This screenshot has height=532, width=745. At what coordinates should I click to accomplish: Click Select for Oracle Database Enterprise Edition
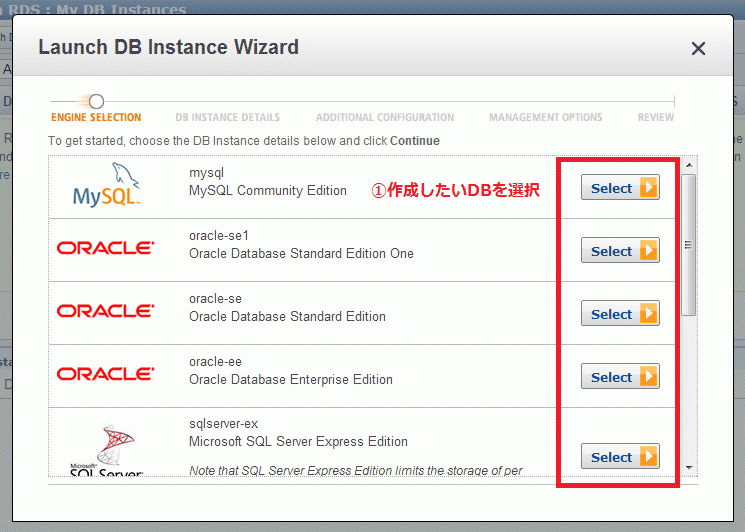pos(620,376)
